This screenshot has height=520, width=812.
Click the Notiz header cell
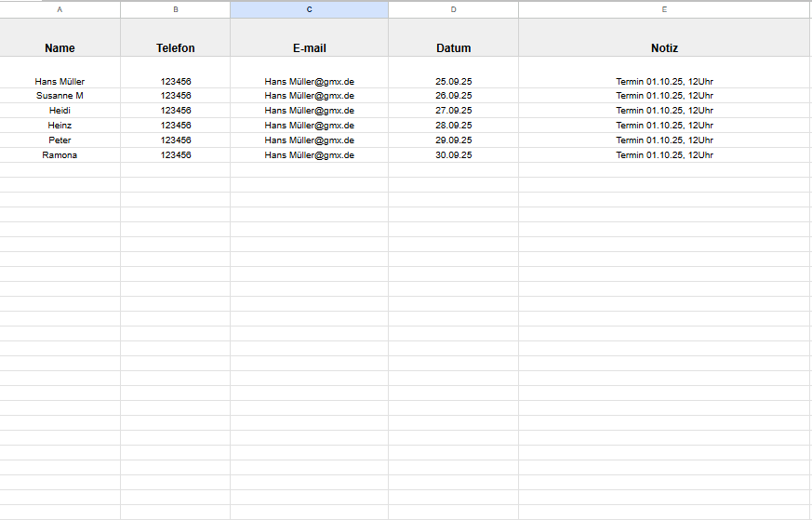[664, 47]
